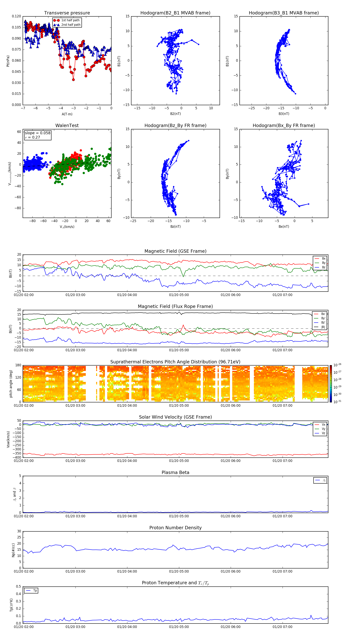Screen dimensions: 351x644
Task: Click the 'Np(#/cc)' axis label
Action: (13, 550)
